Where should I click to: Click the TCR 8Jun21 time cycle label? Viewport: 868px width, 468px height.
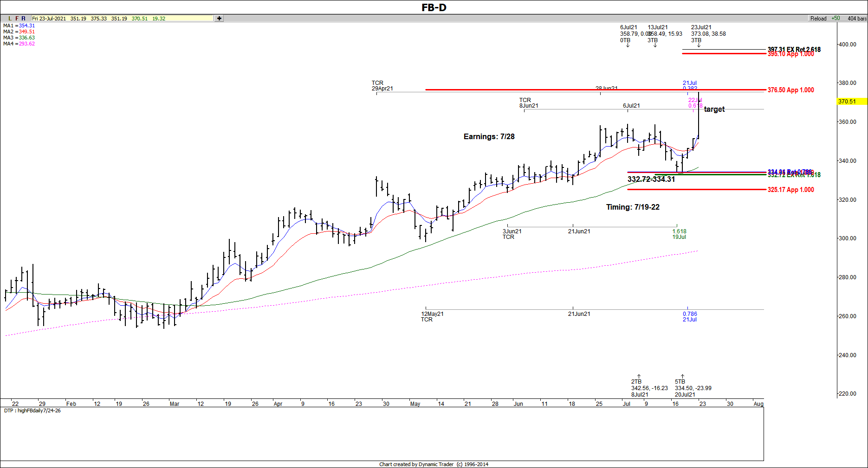click(528, 103)
